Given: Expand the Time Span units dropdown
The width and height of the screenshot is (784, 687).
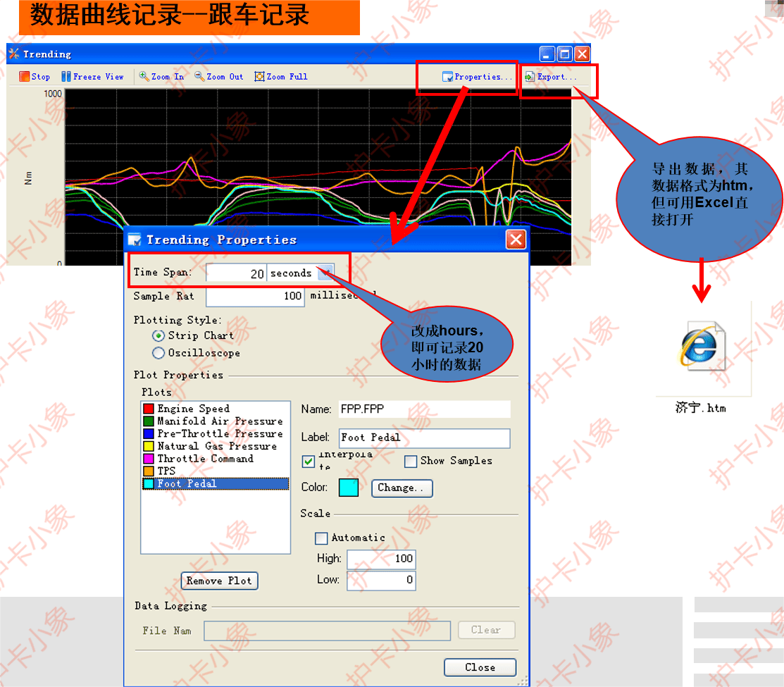Looking at the screenshot, I should click(x=325, y=273).
